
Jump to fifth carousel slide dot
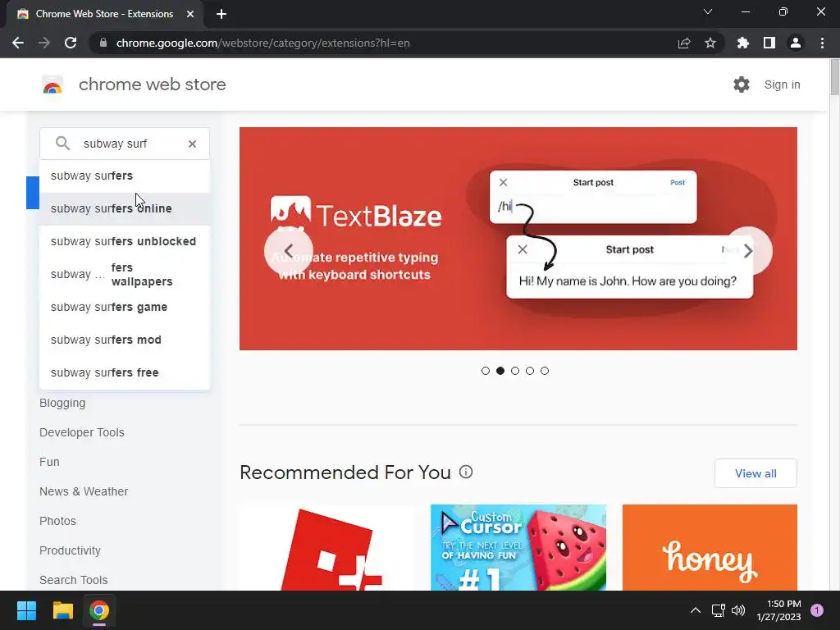point(545,371)
